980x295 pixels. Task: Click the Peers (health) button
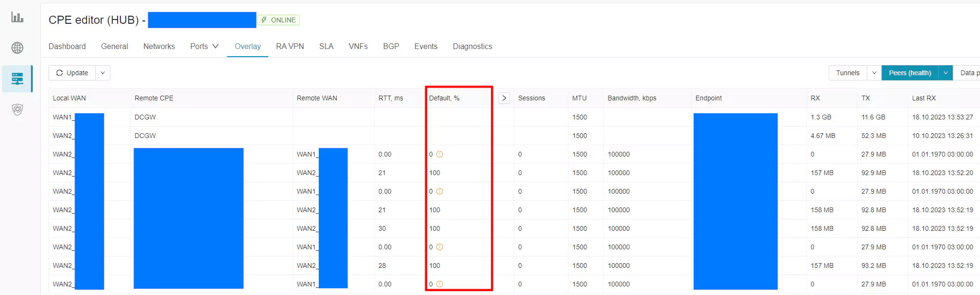910,73
